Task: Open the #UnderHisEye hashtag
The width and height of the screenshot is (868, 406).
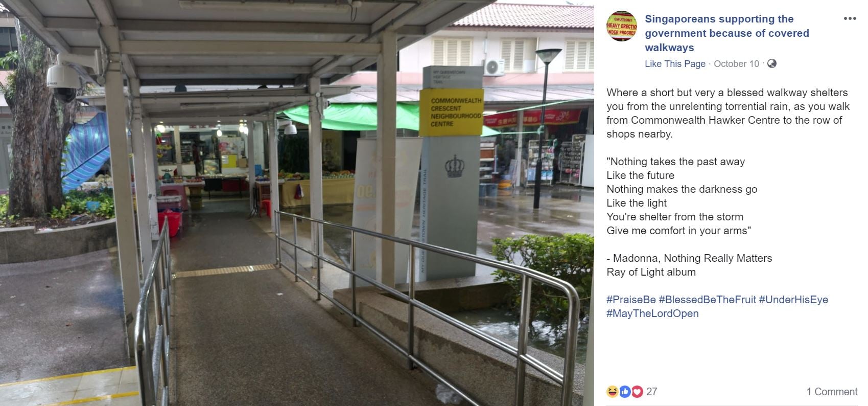Action: [793, 300]
